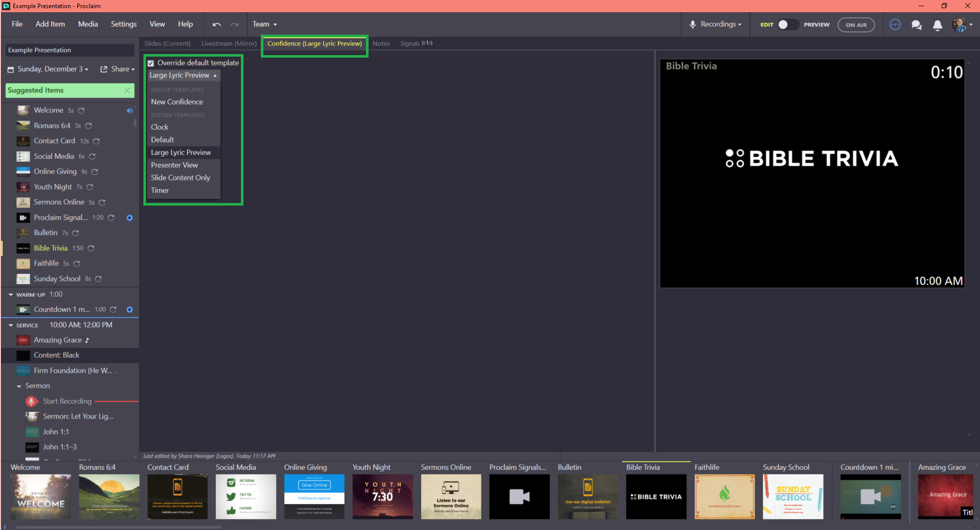This screenshot has width=980, height=530.
Task: Click loop icon on Contact Card row
Action: pos(96,141)
